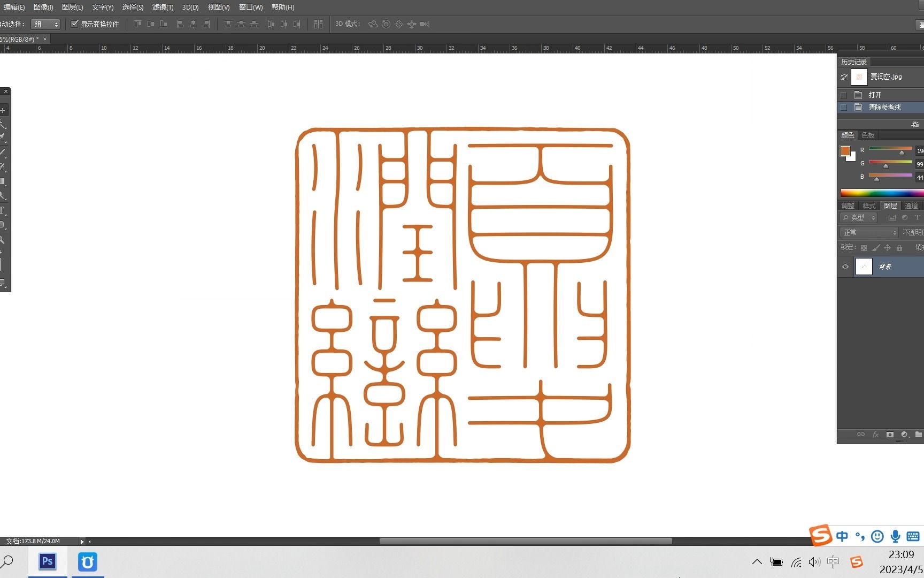Add a layer mask
The width and height of the screenshot is (924, 578).
coord(890,435)
